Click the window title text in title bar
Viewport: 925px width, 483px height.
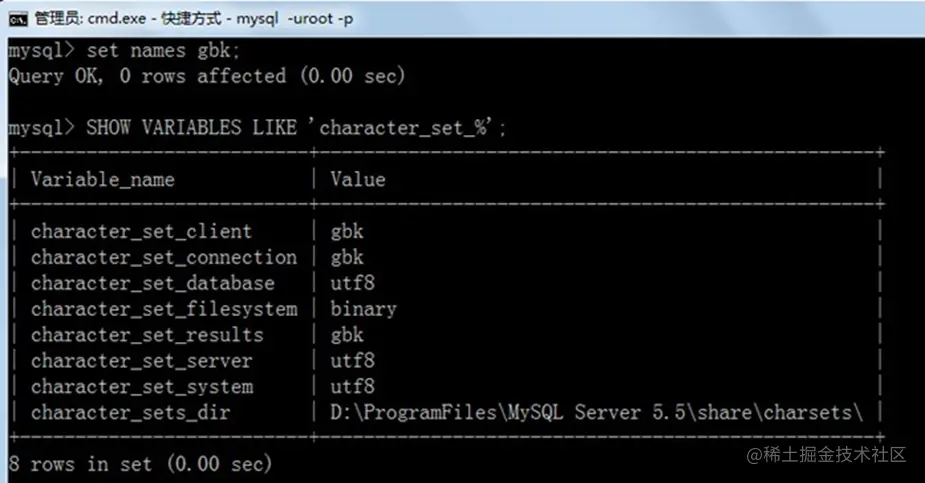193,18
